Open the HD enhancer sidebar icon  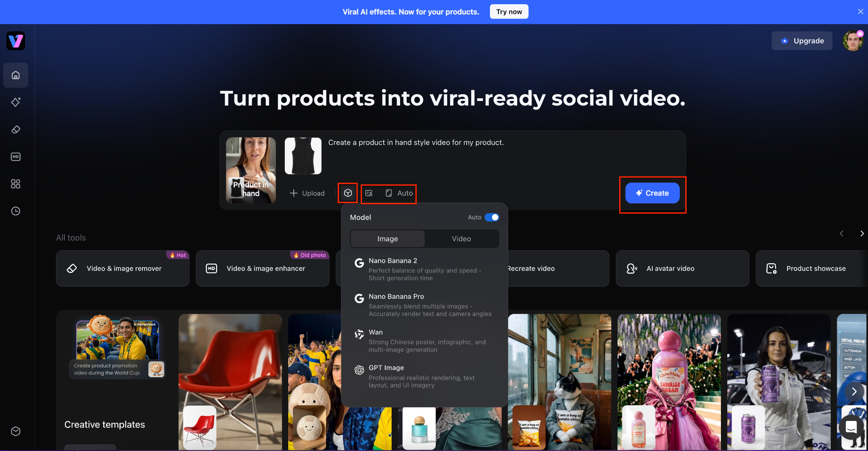16,156
